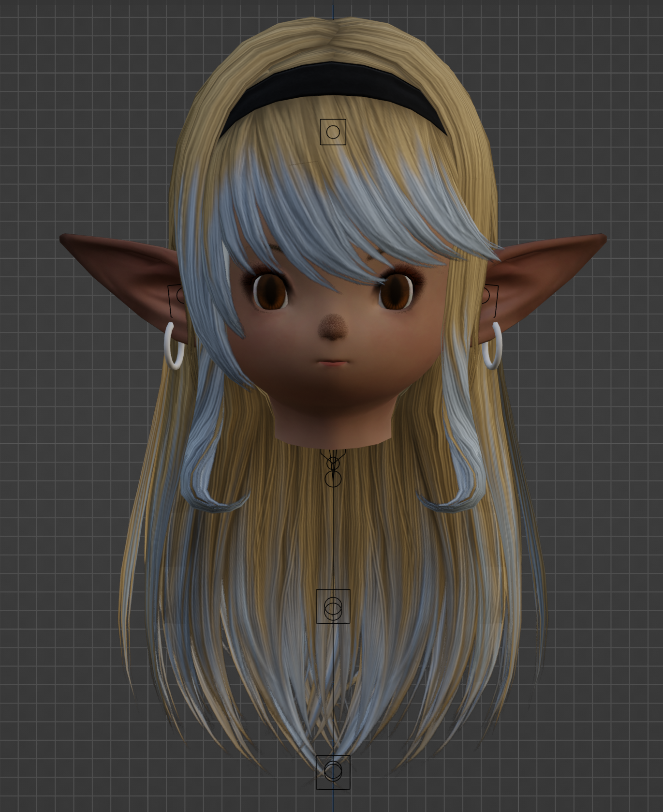Viewport: 663px width, 812px height.
Task: Click the character's mouth
Action: (332, 362)
